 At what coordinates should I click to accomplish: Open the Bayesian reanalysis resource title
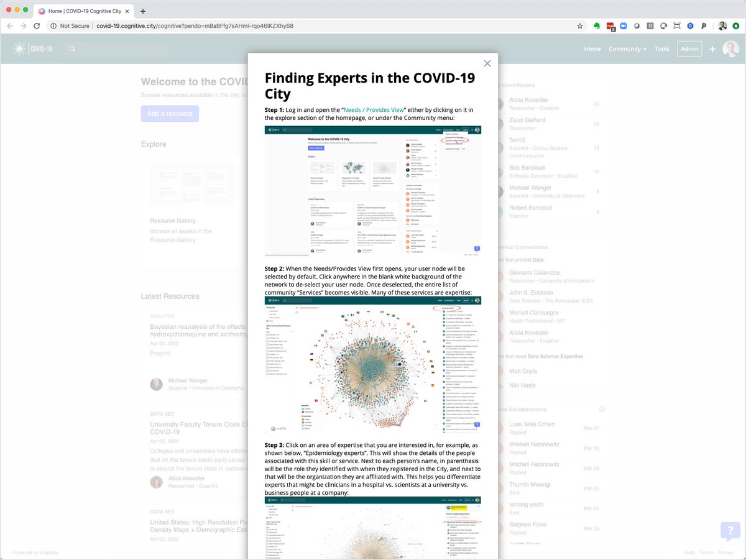click(x=199, y=330)
